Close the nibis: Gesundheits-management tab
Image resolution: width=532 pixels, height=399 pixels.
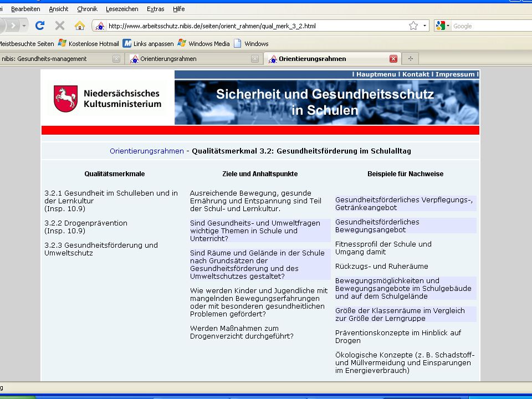point(116,59)
